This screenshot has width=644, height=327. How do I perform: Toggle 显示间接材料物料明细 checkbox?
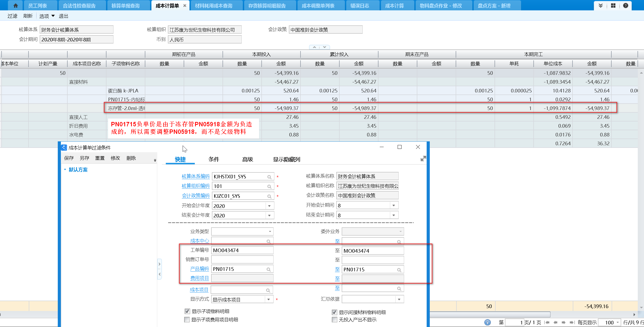334,312
